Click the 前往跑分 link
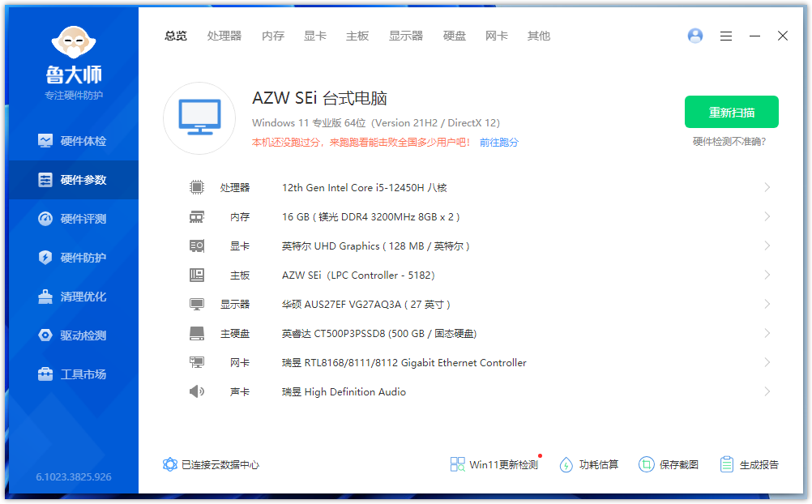This screenshot has width=812, height=504. tap(499, 143)
